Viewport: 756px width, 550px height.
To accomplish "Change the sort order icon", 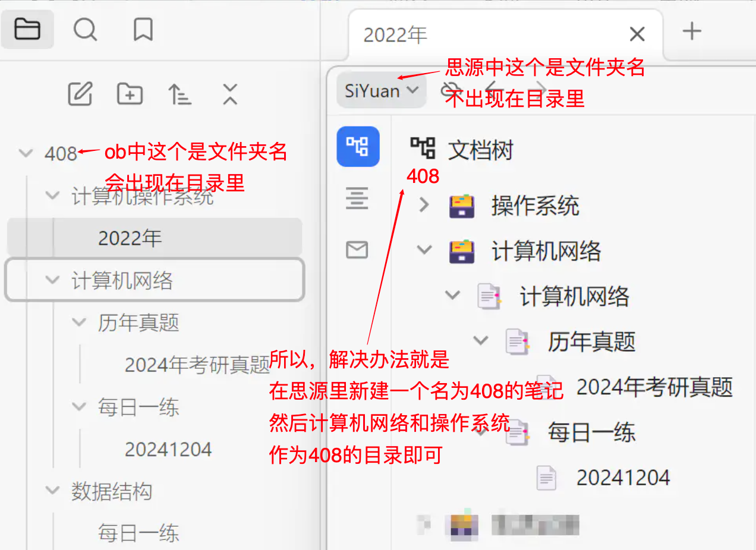I will pyautogui.click(x=179, y=93).
